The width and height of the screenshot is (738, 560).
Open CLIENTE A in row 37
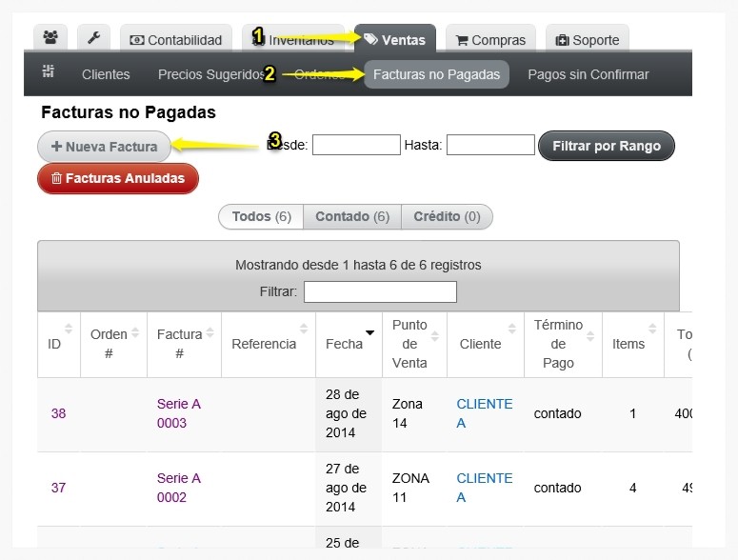click(x=485, y=488)
